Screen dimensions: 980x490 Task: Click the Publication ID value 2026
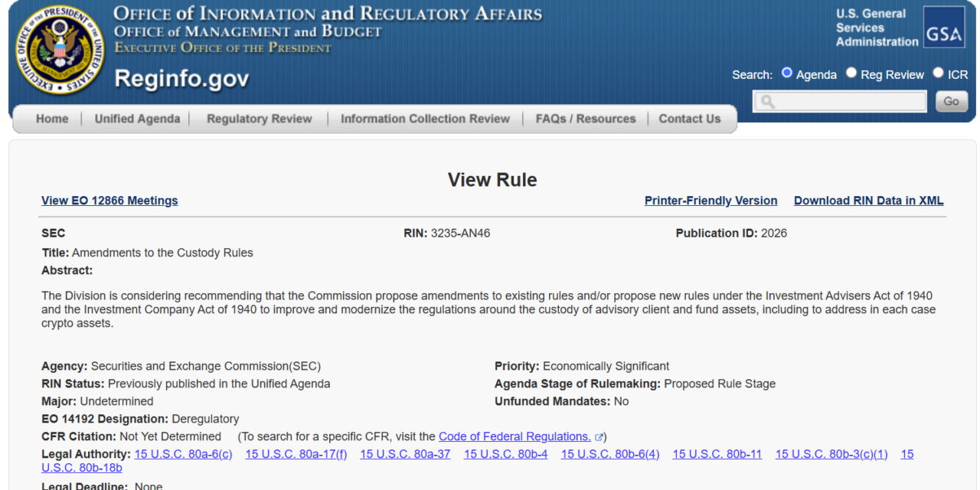point(774,233)
